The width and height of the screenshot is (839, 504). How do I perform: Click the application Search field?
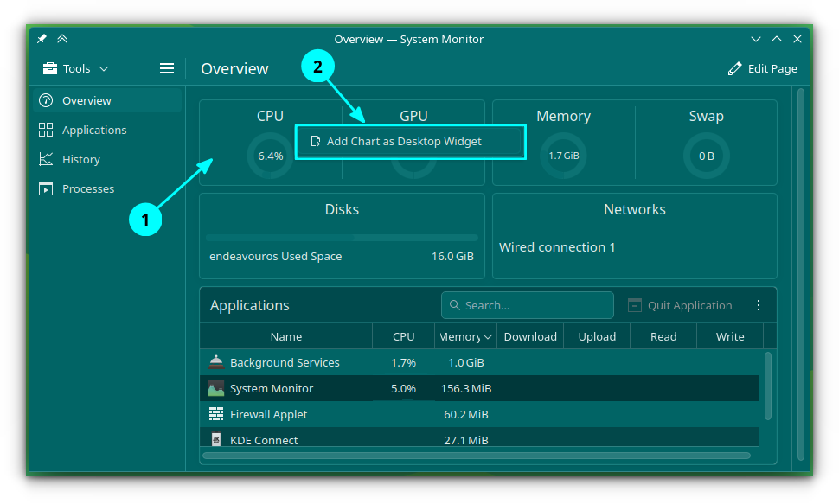(x=528, y=305)
